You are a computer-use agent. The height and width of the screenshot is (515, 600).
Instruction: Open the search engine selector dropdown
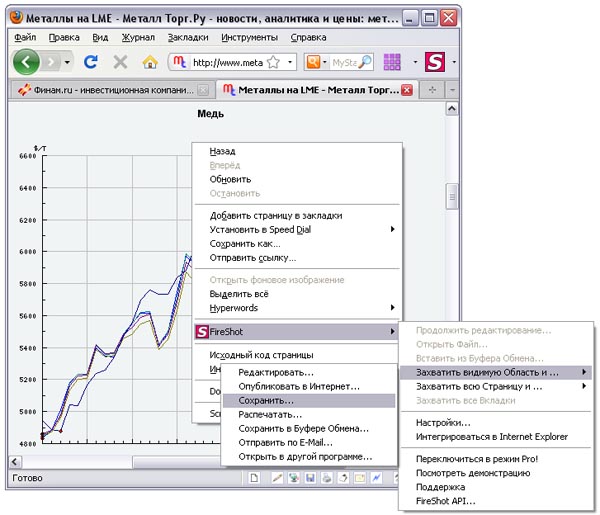point(324,62)
